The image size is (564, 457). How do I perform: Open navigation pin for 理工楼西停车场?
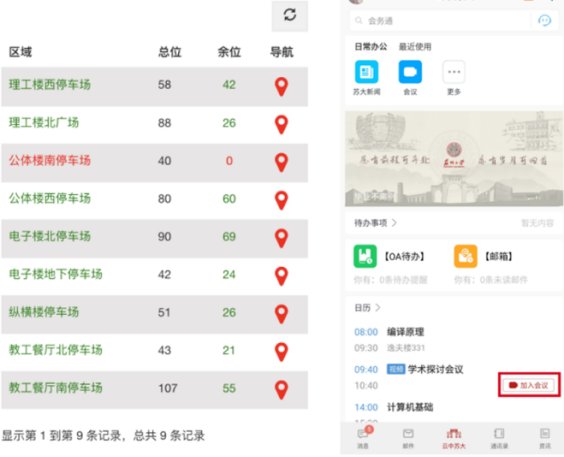(281, 87)
